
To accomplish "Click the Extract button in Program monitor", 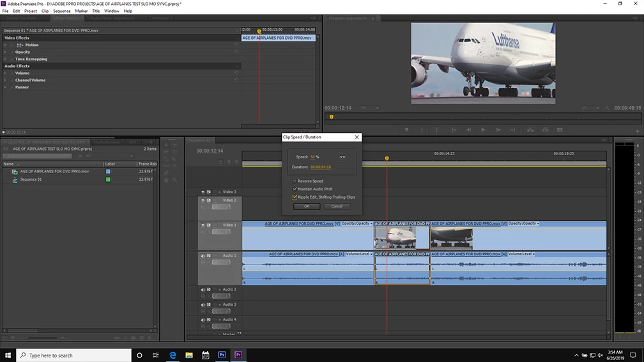I will coord(545,130).
